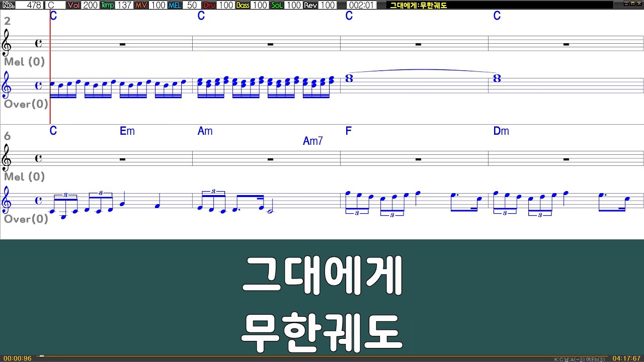644x362 pixels.
Task: Select the Rev value 100
Action: (328, 5)
